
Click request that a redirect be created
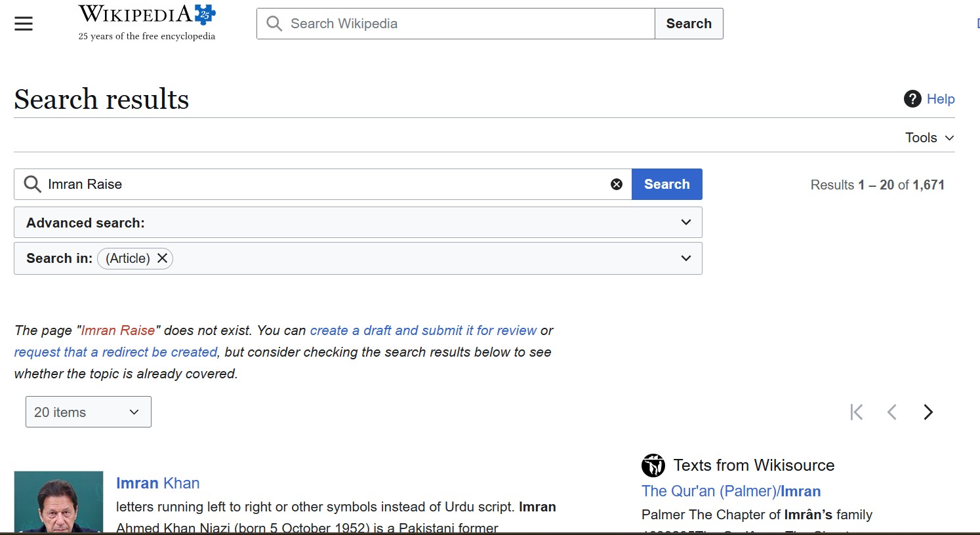[115, 352]
